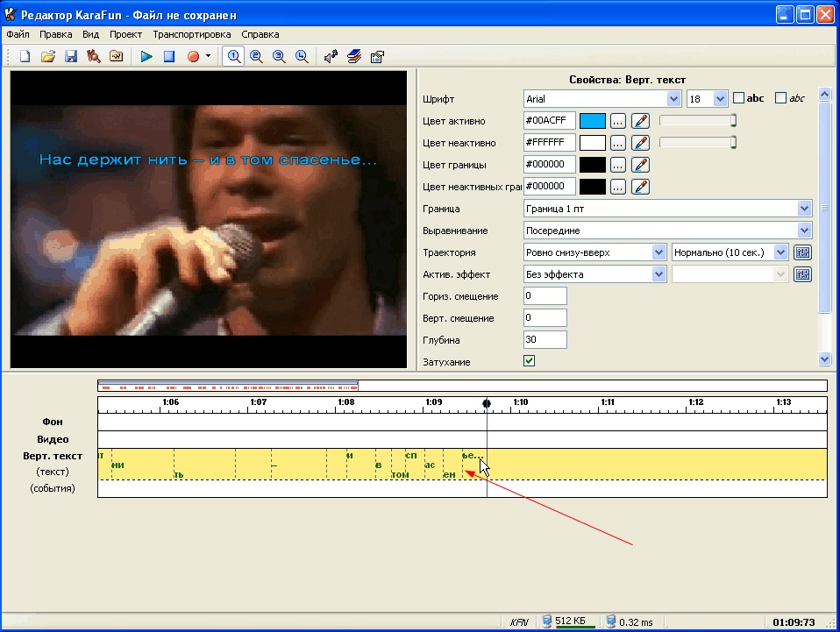This screenshot has height=632, width=840.
Task: Click the black Цвет границы swatch
Action: pos(593,165)
